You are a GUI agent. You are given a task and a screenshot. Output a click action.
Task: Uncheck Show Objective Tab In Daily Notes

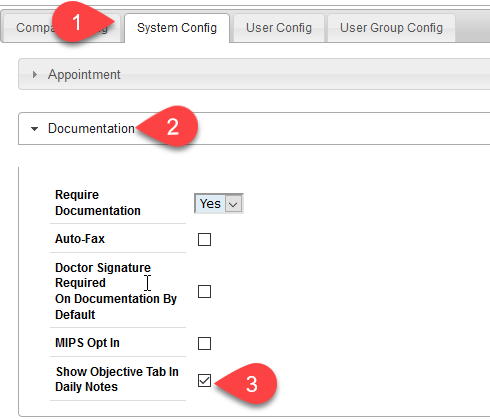pos(204,380)
